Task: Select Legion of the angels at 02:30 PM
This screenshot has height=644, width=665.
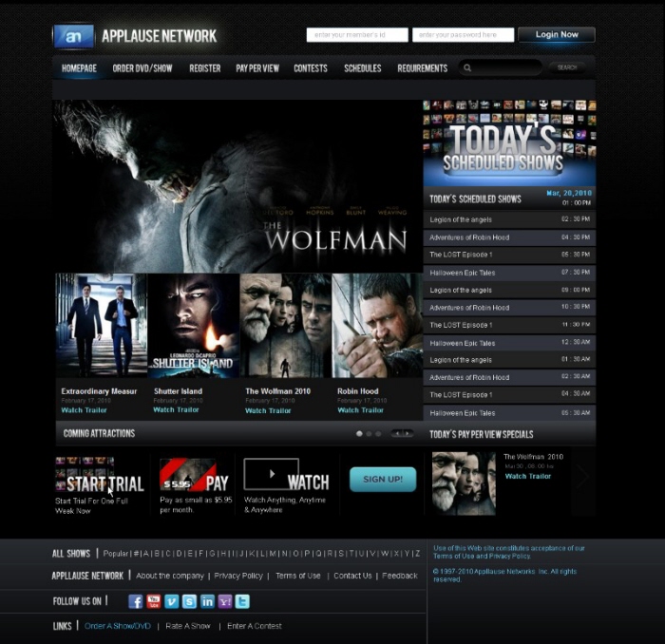Action: pos(509,219)
